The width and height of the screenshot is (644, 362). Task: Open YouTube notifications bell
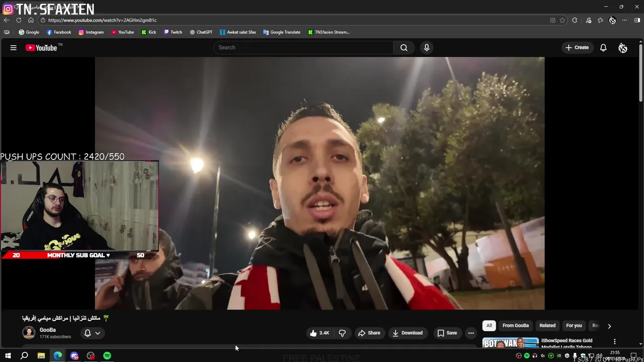(603, 48)
